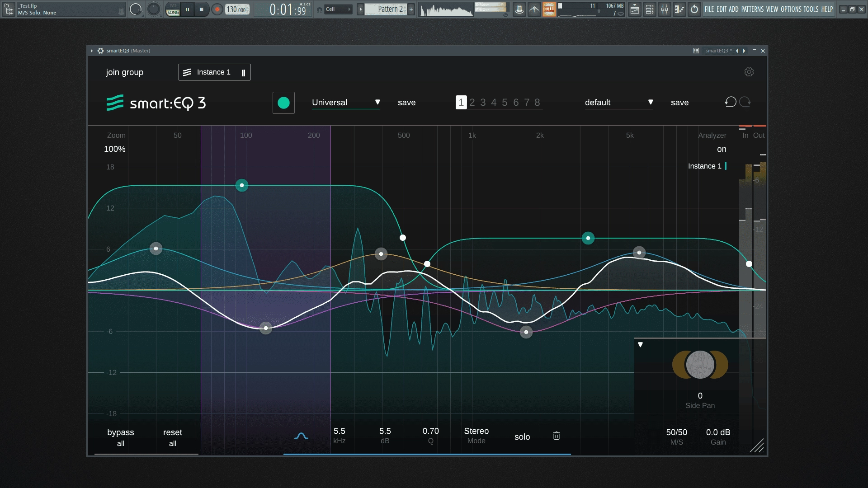
Task: Open smart:EQ 3 settings gear at top right
Action: coord(749,72)
